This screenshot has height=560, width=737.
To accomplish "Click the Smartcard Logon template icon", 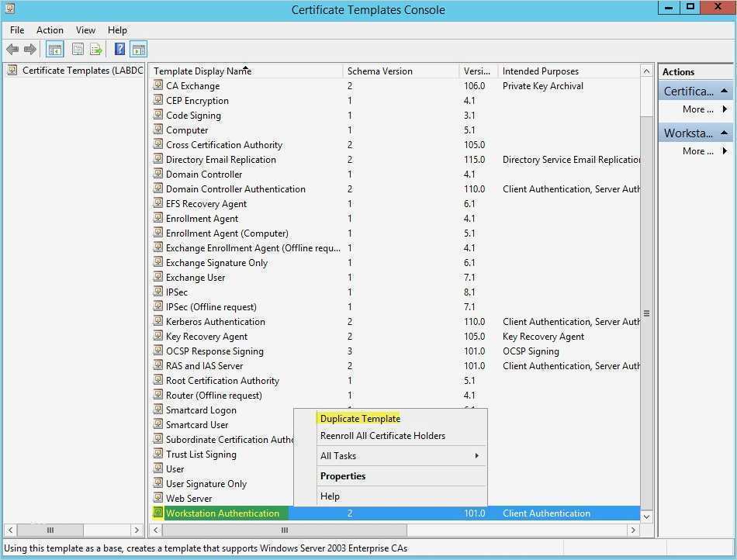I will (158, 410).
